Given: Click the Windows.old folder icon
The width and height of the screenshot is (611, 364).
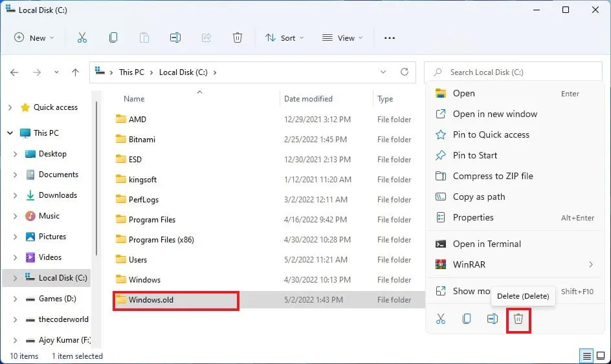Looking at the screenshot, I should pyautogui.click(x=121, y=299).
